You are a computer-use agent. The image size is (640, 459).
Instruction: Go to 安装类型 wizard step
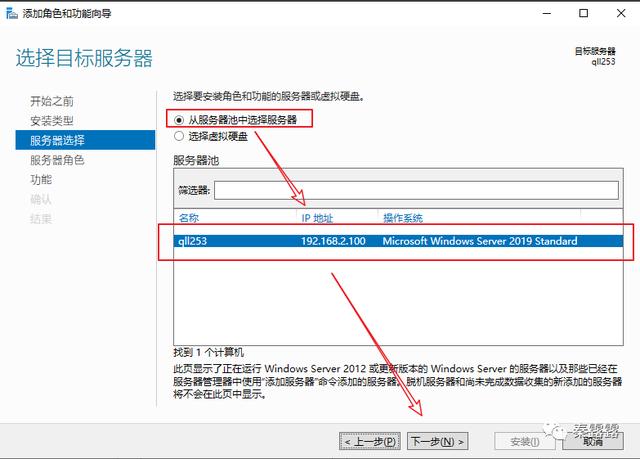(x=51, y=120)
